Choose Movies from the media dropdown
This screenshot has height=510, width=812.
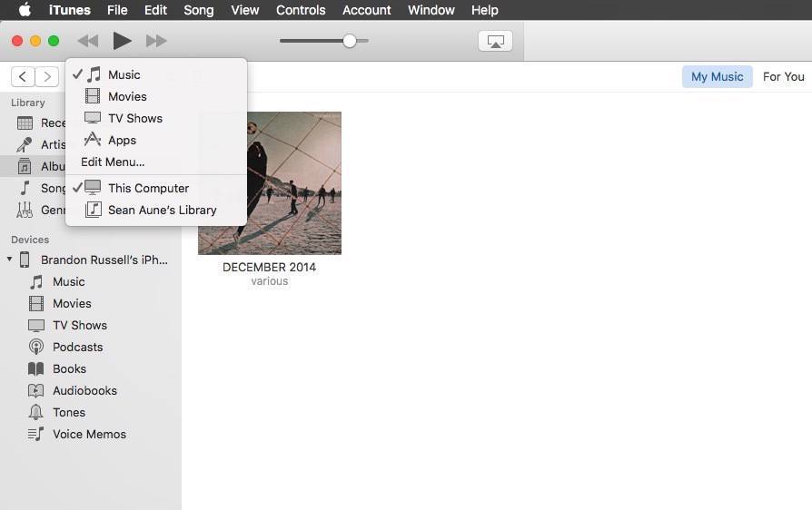coord(127,96)
